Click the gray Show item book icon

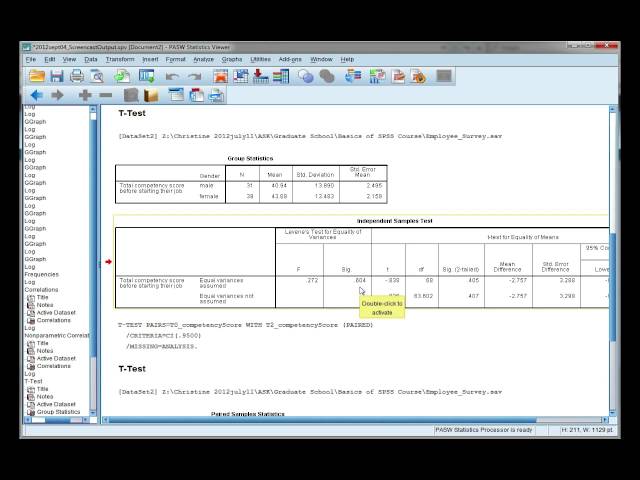(131, 95)
